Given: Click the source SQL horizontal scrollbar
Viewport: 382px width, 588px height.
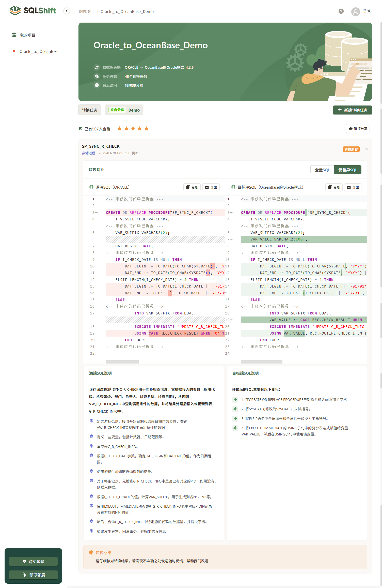Looking at the screenshot, I should [x=122, y=362].
